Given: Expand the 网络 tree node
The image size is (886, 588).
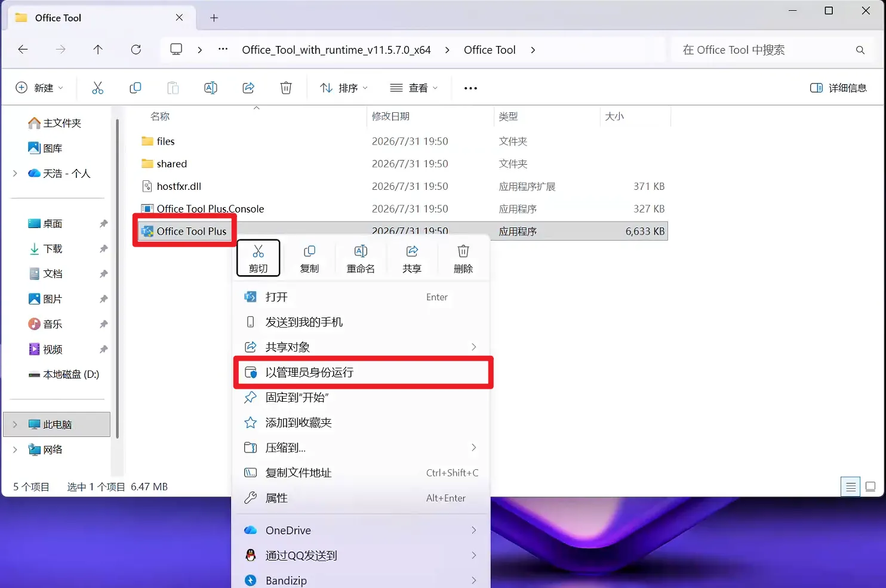Looking at the screenshot, I should click(15, 450).
